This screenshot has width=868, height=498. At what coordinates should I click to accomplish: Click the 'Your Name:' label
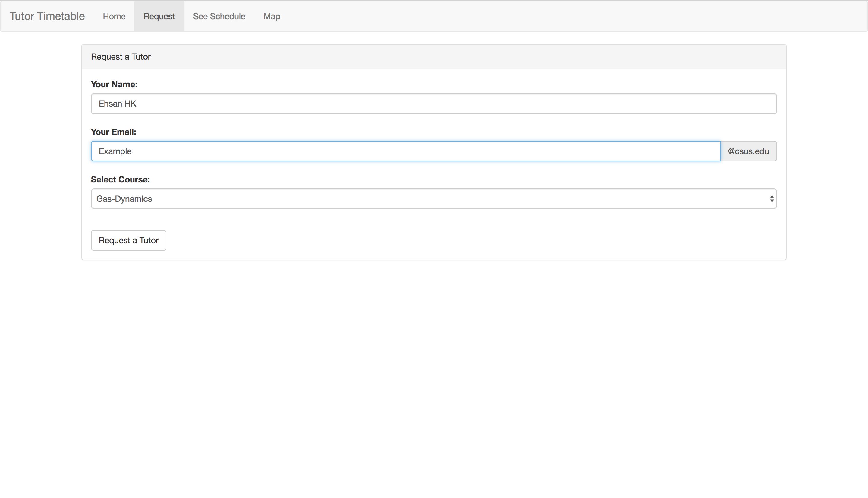tap(114, 84)
